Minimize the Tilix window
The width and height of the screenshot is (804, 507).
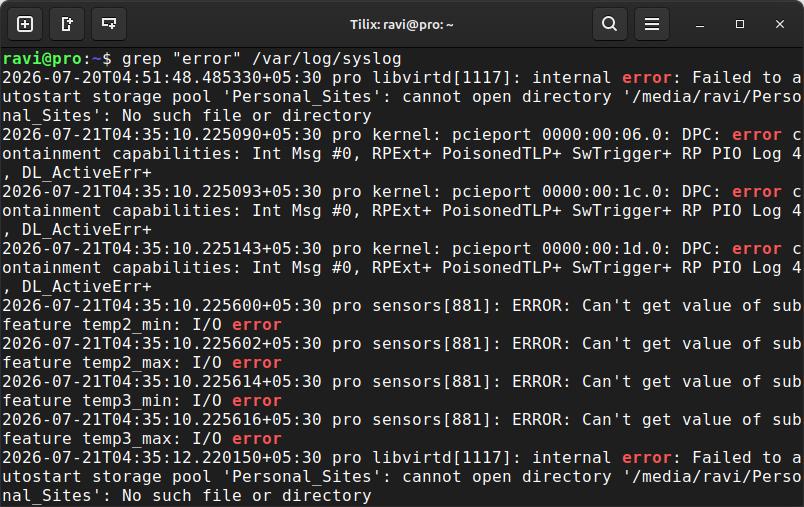(700, 25)
